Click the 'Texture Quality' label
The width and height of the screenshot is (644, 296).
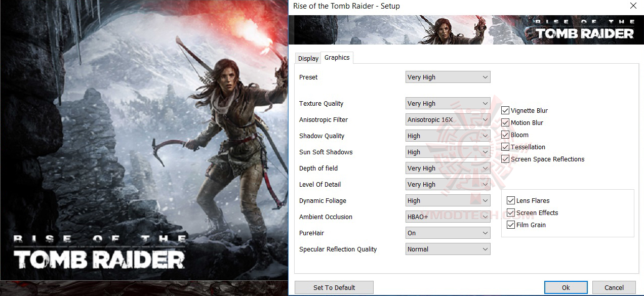point(321,103)
